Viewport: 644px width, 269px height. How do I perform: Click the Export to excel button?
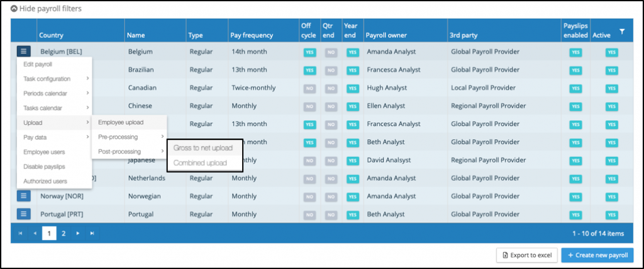click(526, 255)
